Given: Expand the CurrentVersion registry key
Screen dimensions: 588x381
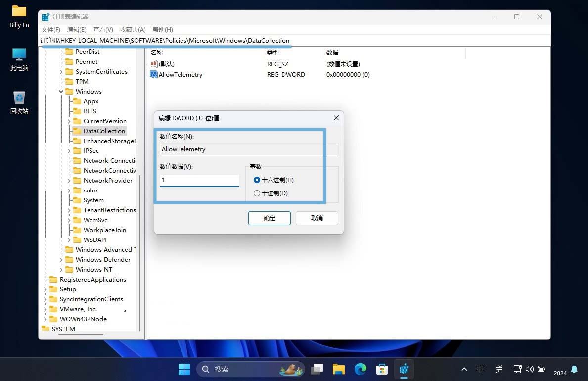Looking at the screenshot, I should pos(69,121).
